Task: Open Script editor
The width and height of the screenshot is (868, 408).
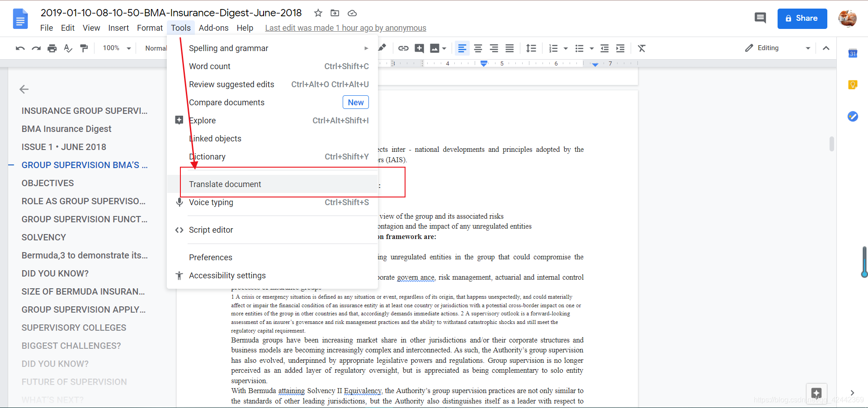Action: (272, 230)
